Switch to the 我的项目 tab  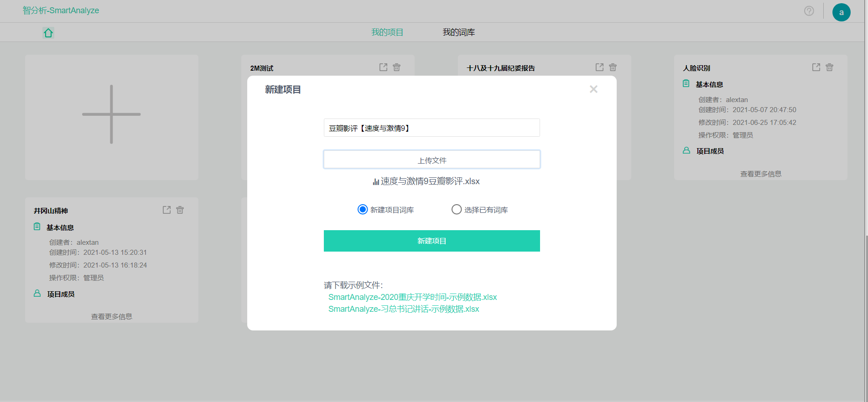[387, 32]
